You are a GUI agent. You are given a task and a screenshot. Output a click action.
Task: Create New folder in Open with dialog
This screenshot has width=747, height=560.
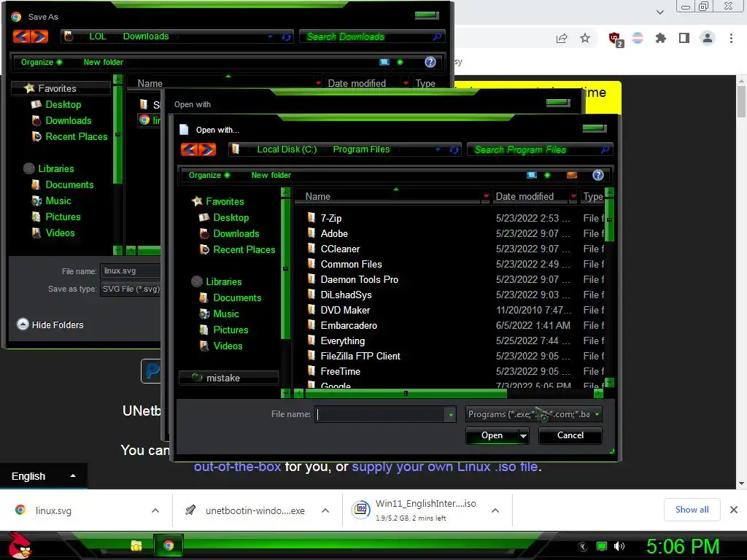pos(271,175)
